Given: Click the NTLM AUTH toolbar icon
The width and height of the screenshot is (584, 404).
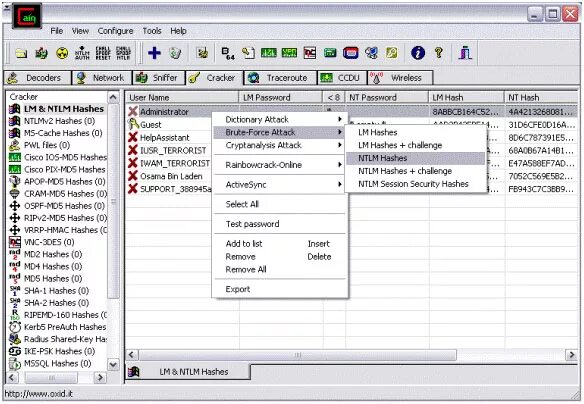Looking at the screenshot, I should coord(82,53).
